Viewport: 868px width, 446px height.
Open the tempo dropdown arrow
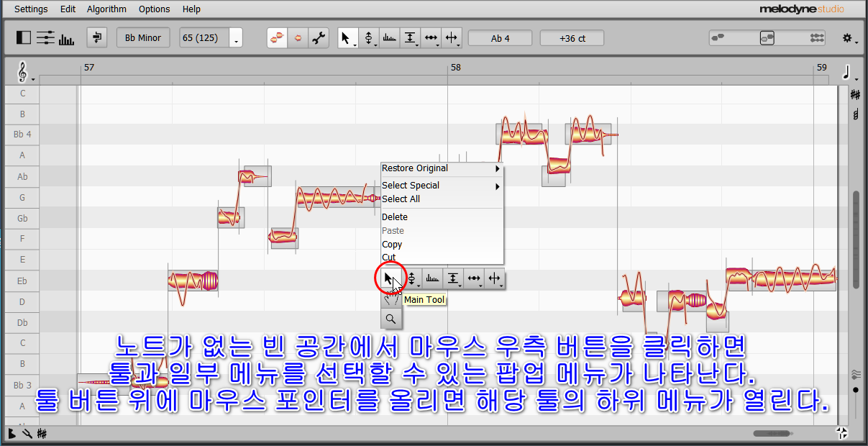tap(236, 38)
